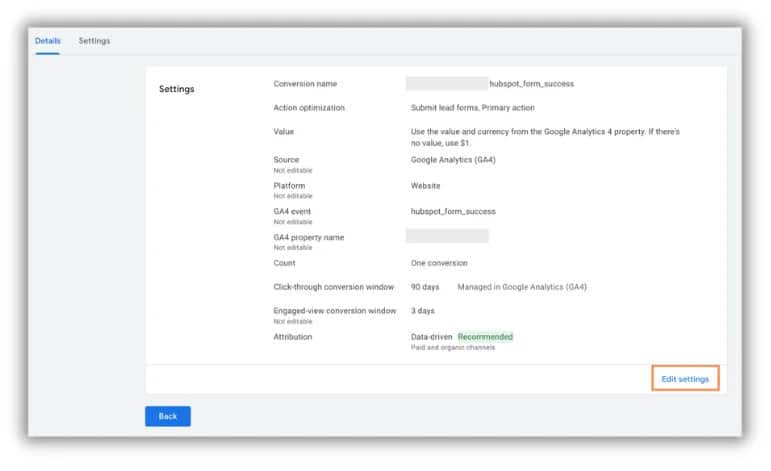Screen dimensions: 771x471
Task: Select the GA4 event value hubspot_form_success
Action: pos(453,211)
